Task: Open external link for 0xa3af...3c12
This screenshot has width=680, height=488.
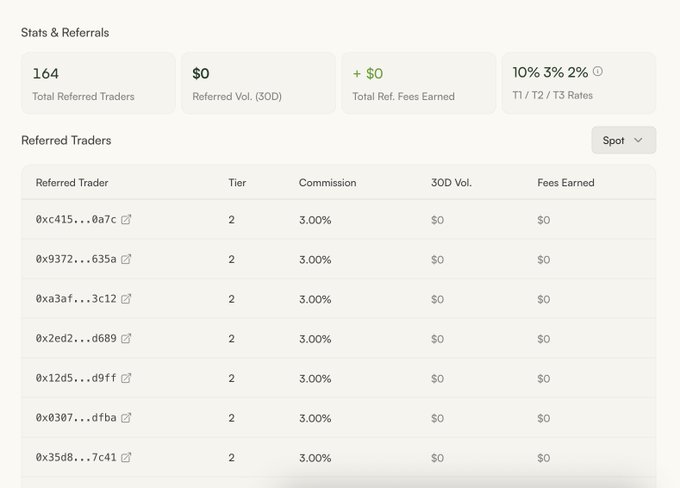Action: [126, 299]
